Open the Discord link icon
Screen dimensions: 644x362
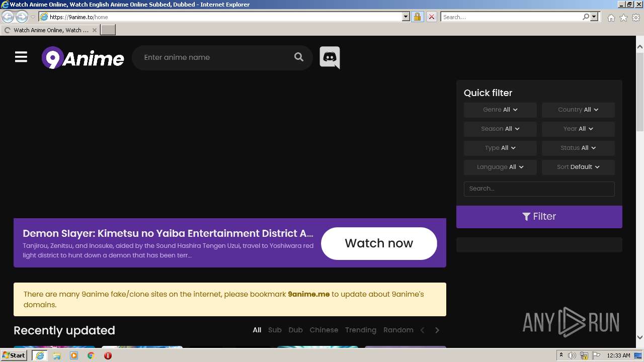[330, 57]
